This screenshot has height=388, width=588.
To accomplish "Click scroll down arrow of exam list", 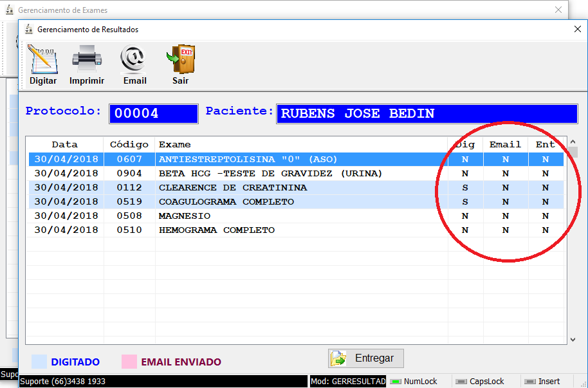I will pyautogui.click(x=573, y=340).
